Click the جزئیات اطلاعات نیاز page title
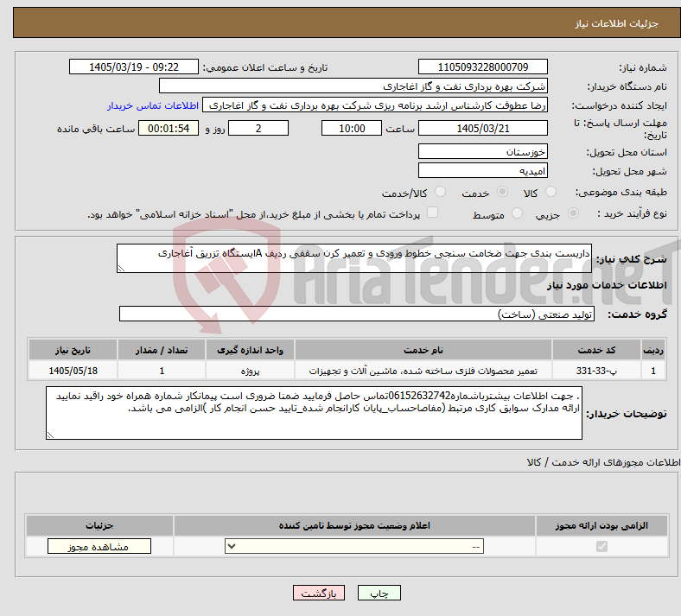 click(617, 23)
